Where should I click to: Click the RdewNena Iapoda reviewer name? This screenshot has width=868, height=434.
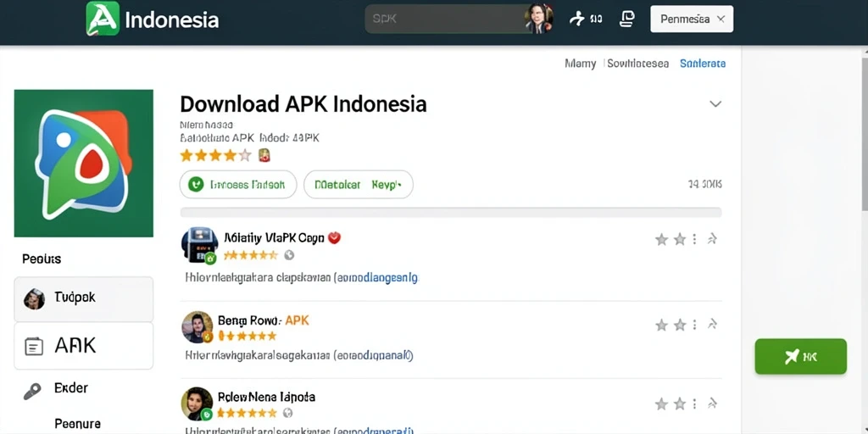pyautogui.click(x=266, y=397)
